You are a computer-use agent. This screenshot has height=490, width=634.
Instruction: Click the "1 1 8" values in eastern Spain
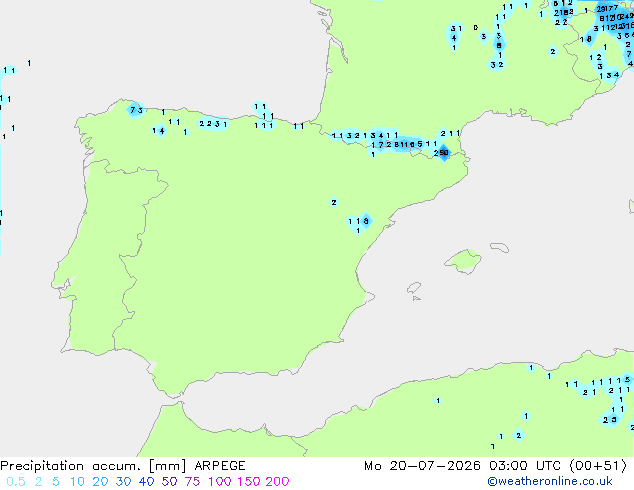click(x=358, y=221)
